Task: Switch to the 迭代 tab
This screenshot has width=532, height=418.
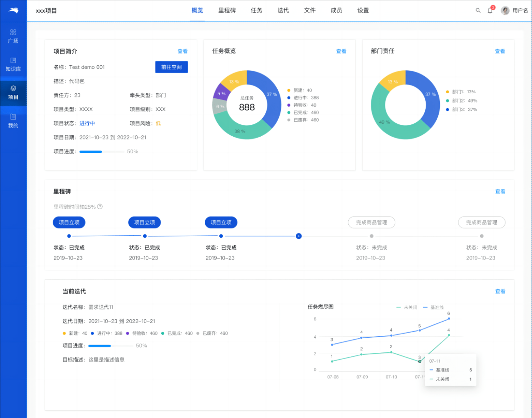Action: 283,10
